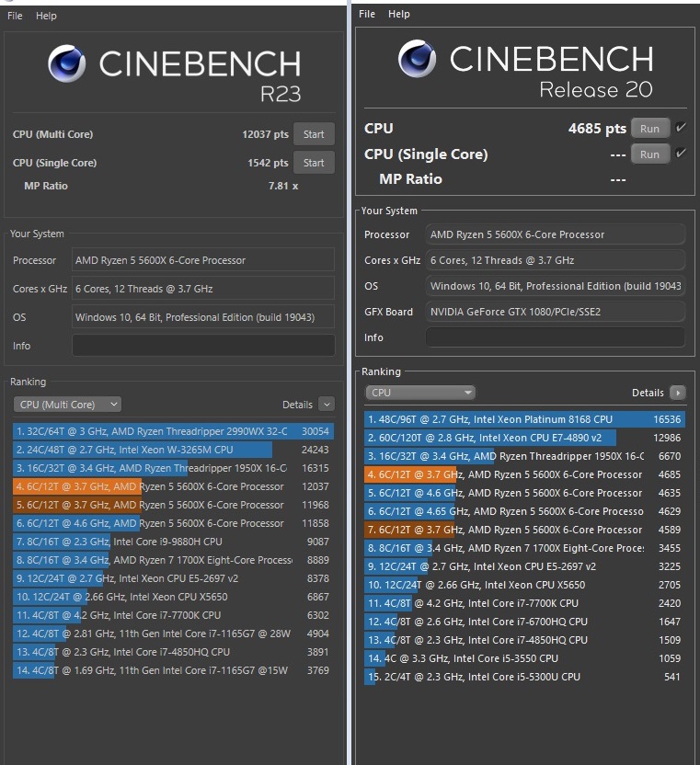Viewport: 700px width, 765px height.
Task: Open the Help menu in Cinebench R20
Action: coord(399,14)
